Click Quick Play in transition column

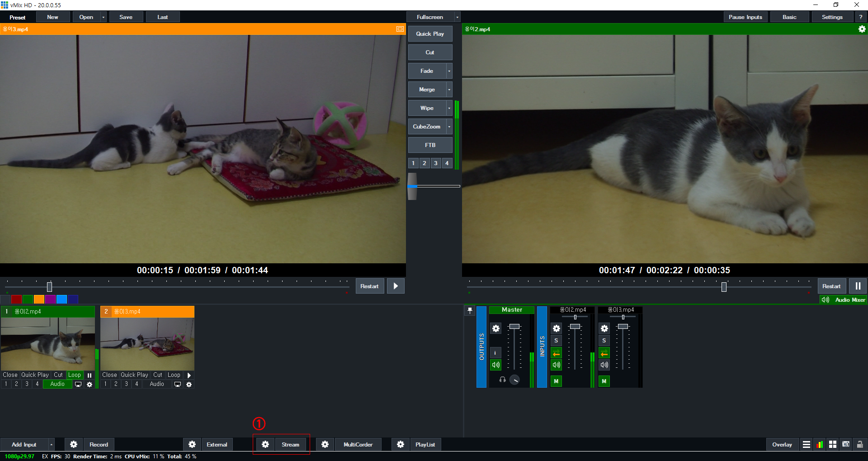click(x=430, y=34)
